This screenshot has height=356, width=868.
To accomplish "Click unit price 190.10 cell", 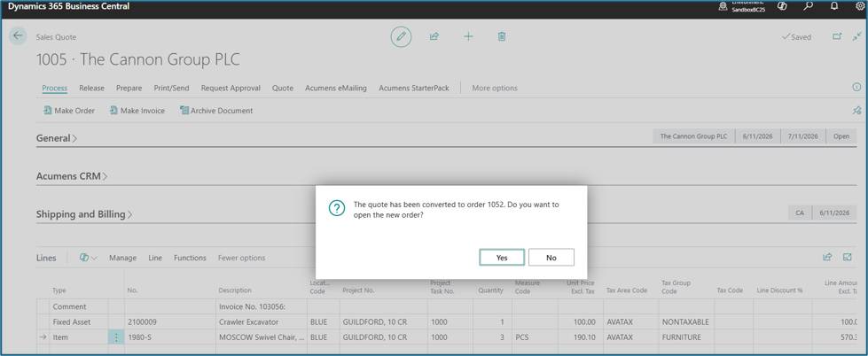I will pyautogui.click(x=580, y=337).
